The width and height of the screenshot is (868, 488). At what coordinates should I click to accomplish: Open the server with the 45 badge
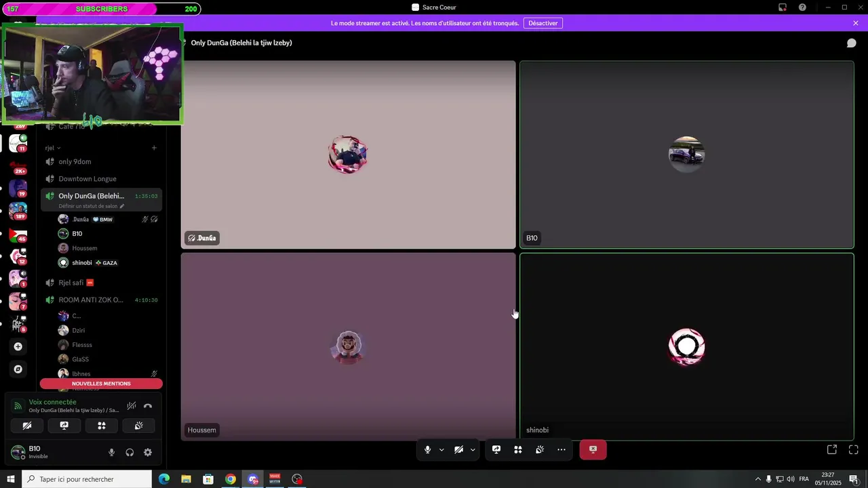18,234
